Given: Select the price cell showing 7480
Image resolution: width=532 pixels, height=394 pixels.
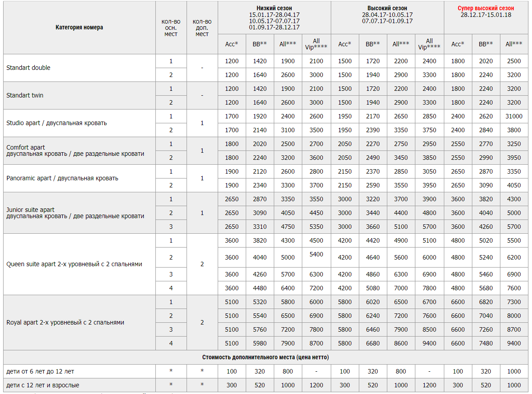Looking at the screenshot, I should (x=486, y=343).
